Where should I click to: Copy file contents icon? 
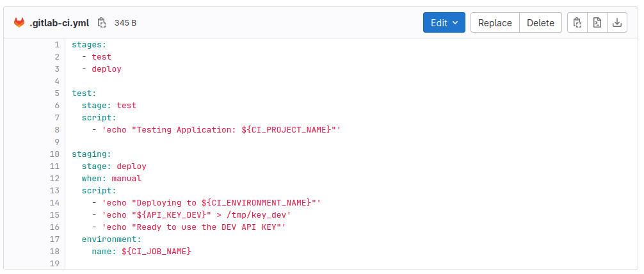coord(577,23)
